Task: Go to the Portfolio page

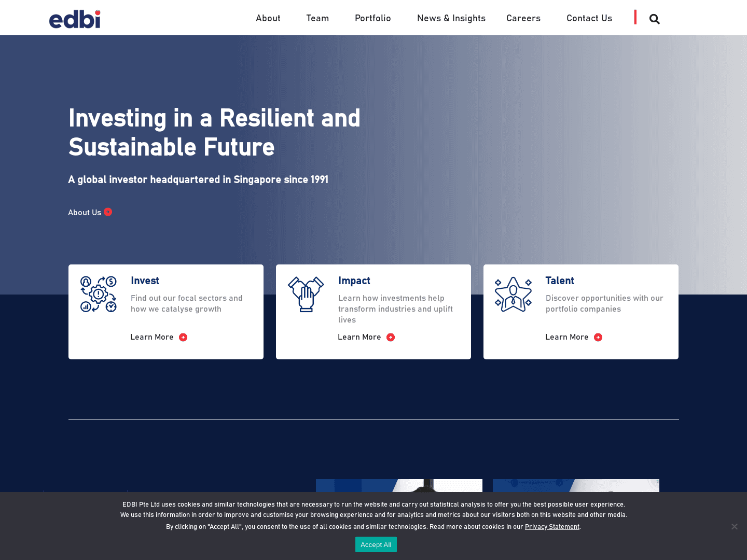Action: click(372, 18)
